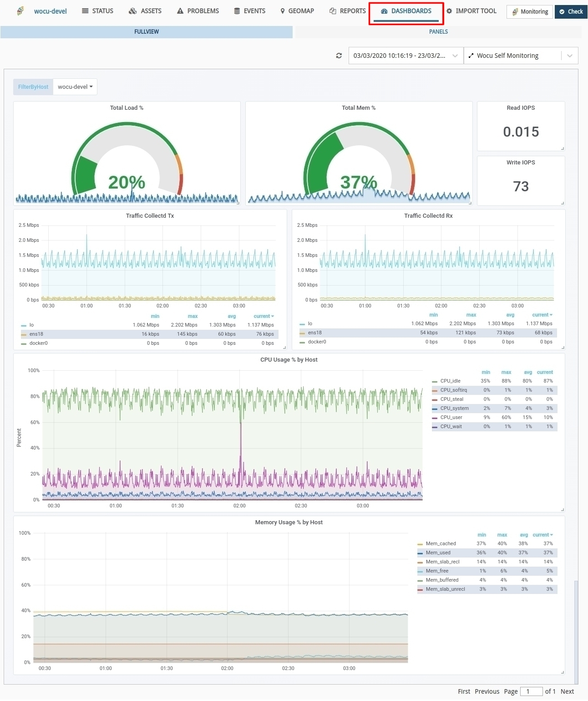Image resolution: width=588 pixels, height=701 pixels.
Task: Sort Traffic Rx legend by current
Action: pos(542,315)
